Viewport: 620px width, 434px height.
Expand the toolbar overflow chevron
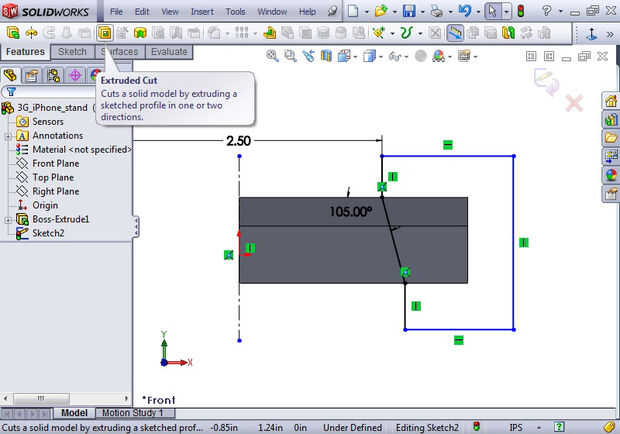pos(610,34)
